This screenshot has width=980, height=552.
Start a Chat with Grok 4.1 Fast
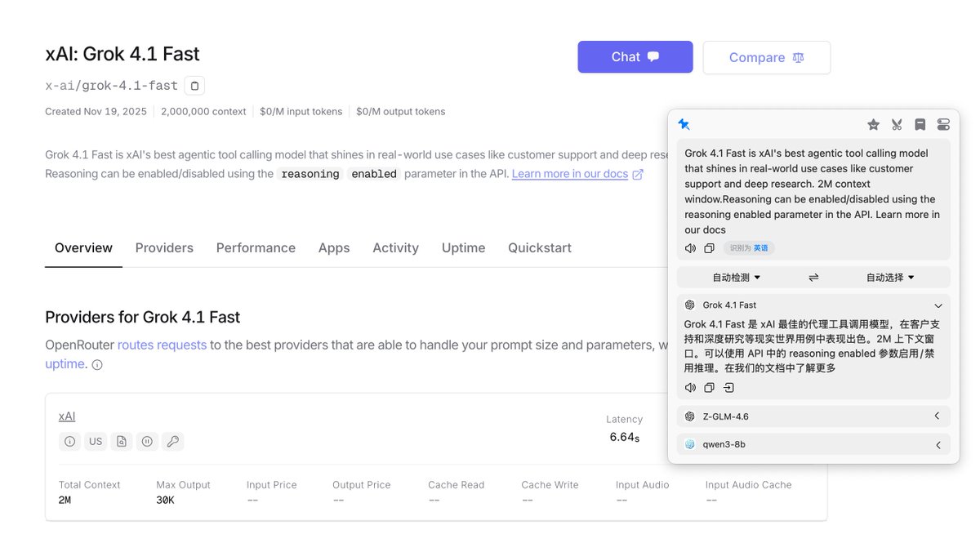635,57
